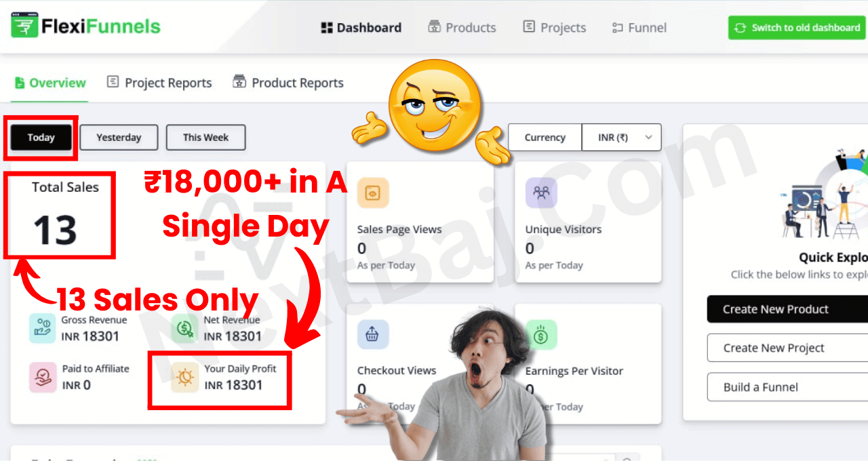Click the Sales Page Views eye icon
868x461 pixels.
pyautogui.click(x=373, y=193)
